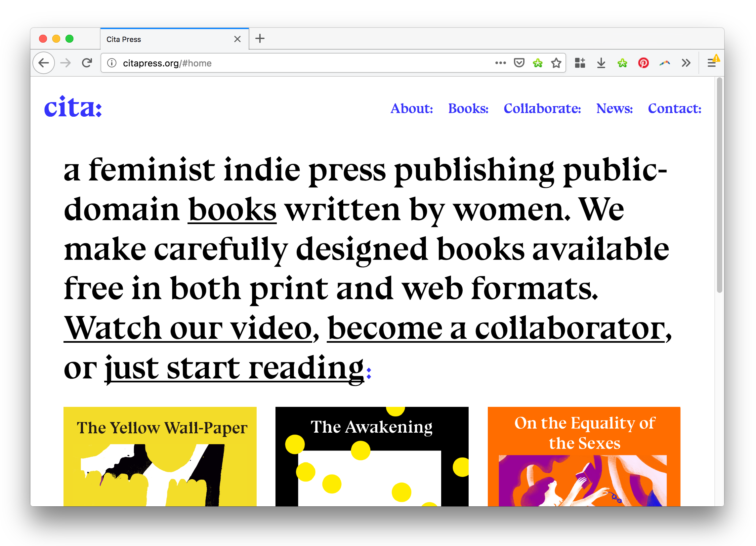756x546 pixels.
Task: Bookmark this page with the star icon
Action: pos(556,63)
